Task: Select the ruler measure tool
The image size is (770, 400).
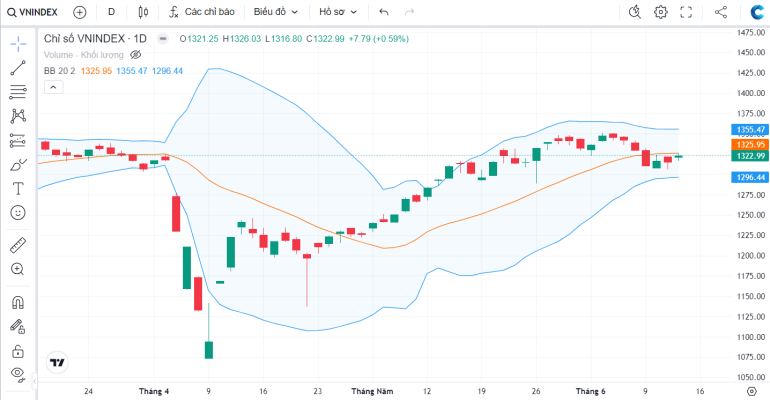Action: click(18, 245)
